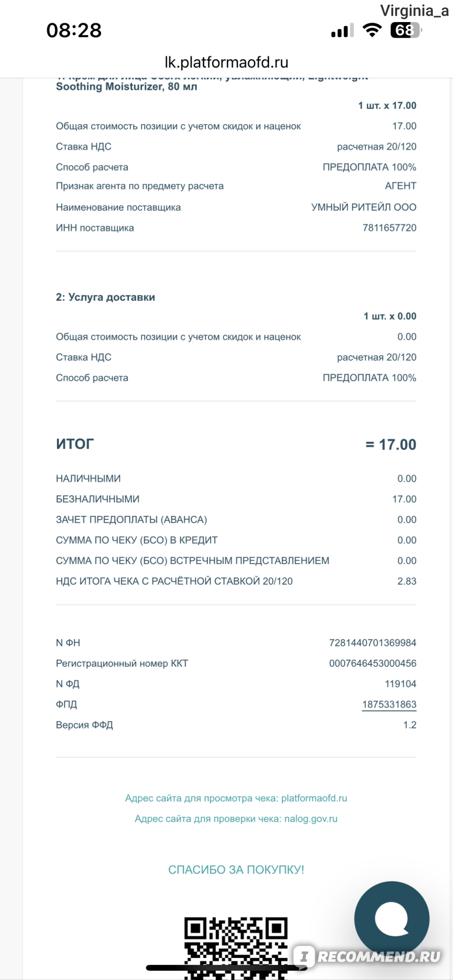Select the supplier INN 7811657720
Screen dimensions: 453x980
[389, 228]
